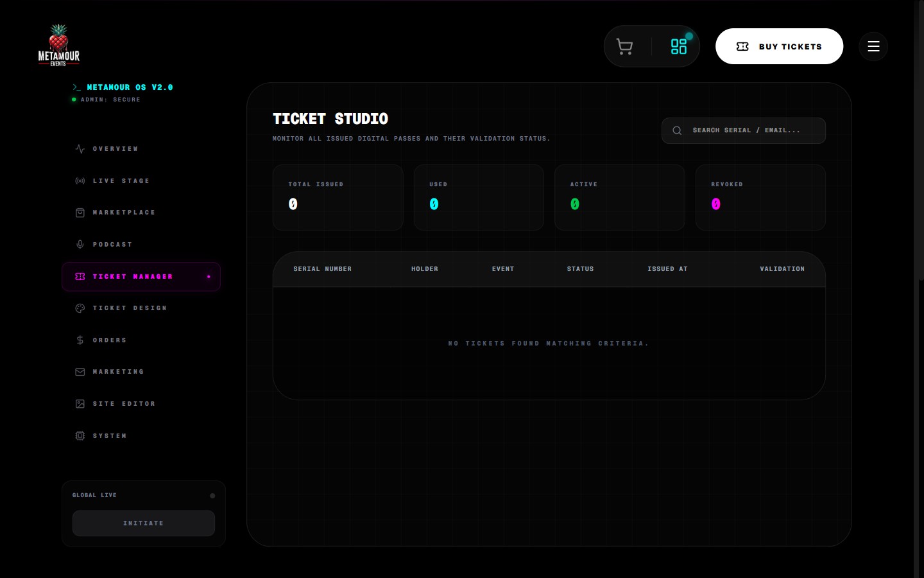The image size is (924, 578).
Task: Click the Overview pulse icon
Action: [80, 149]
